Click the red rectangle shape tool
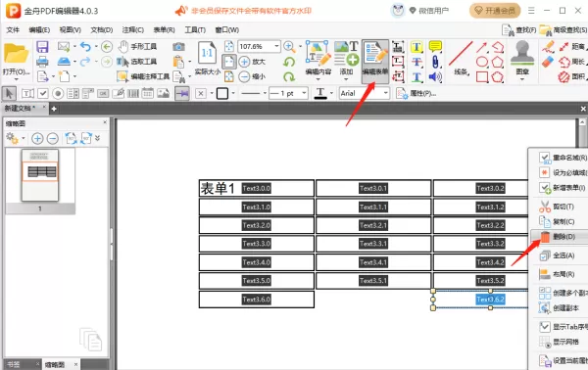The width and height of the screenshot is (588, 370). (x=482, y=76)
